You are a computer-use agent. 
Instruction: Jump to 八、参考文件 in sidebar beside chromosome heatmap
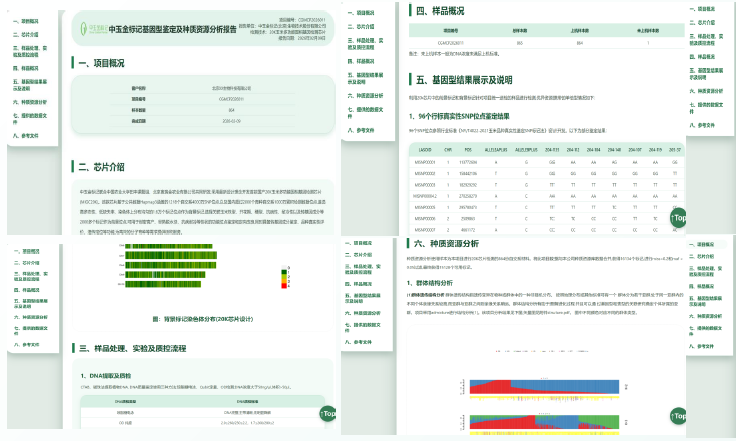click(x=27, y=345)
